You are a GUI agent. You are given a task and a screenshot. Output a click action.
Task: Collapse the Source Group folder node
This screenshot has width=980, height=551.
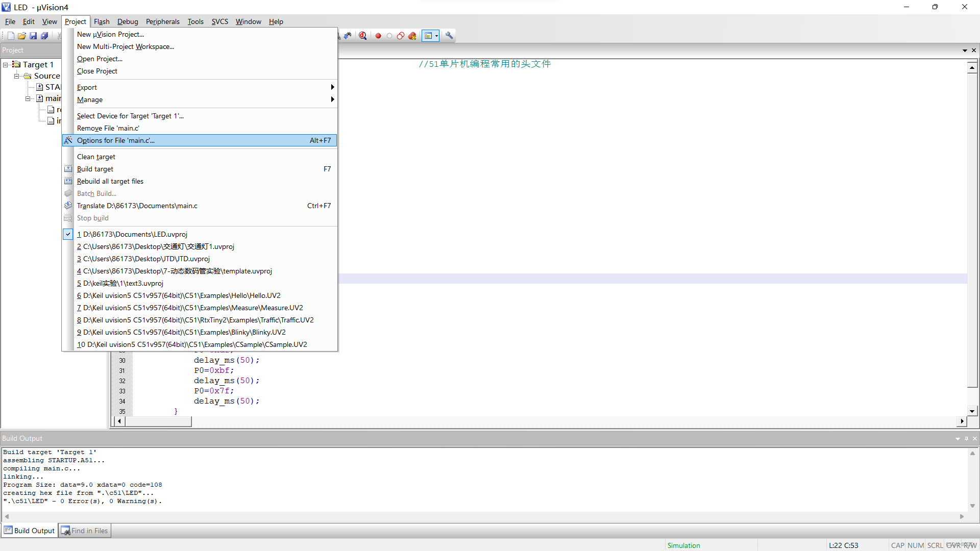tap(17, 76)
